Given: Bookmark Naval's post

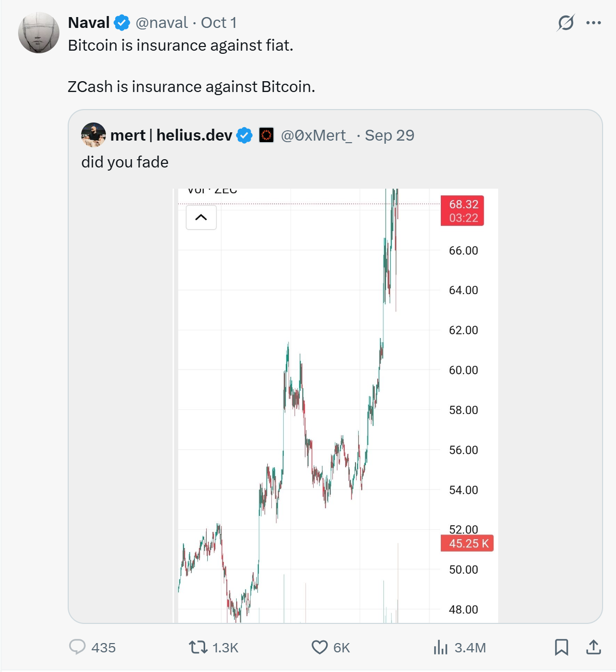Looking at the screenshot, I should 561,647.
